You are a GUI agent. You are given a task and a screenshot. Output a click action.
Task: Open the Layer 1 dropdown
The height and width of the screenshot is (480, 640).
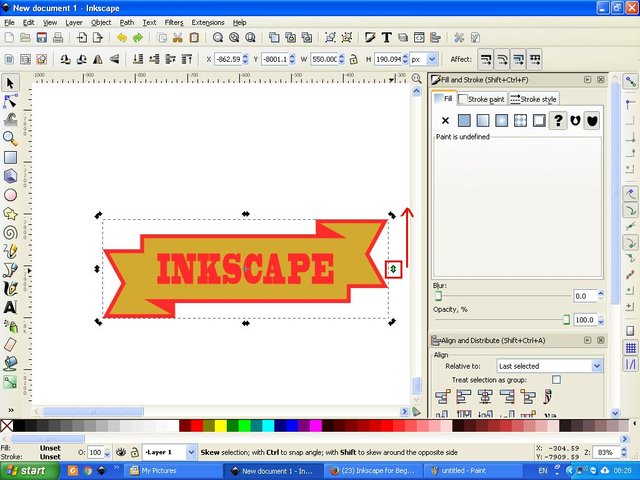pos(169,452)
